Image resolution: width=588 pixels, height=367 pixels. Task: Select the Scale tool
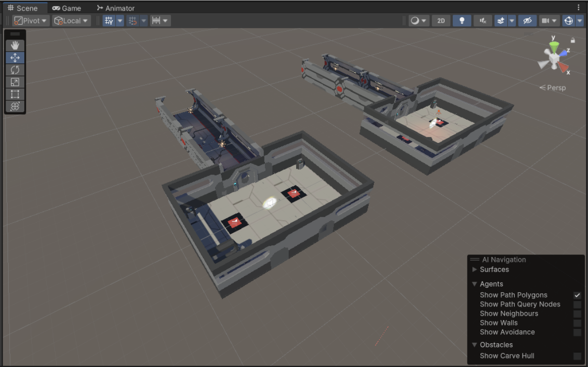tap(15, 82)
